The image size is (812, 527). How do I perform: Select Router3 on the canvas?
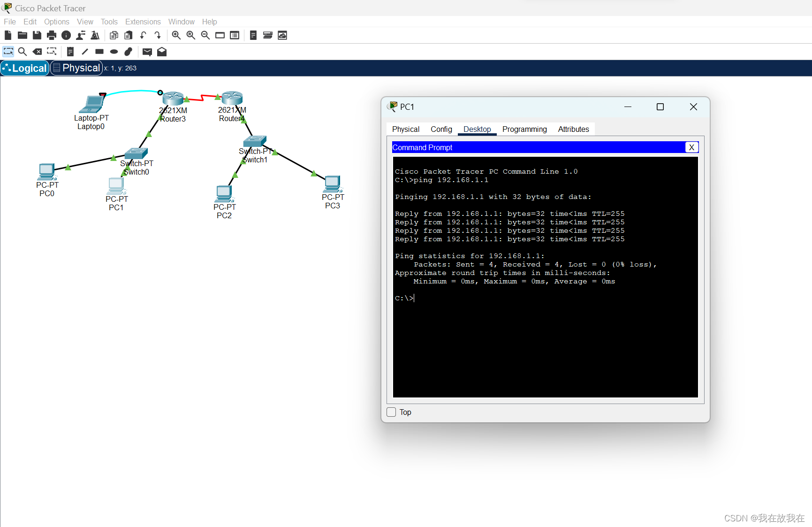(173, 98)
